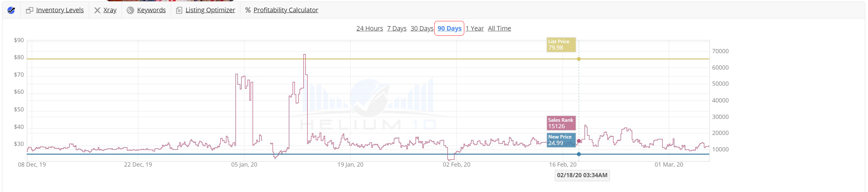Viewport: 868px width, 192px height.
Task: Click the 20000 rank axis label
Action: (721, 133)
